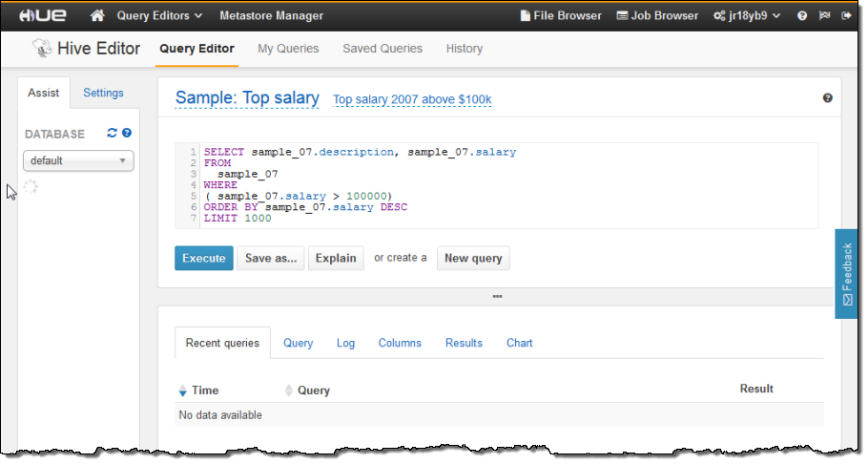Click the help icon beside DATABASE
Viewport: 868px width, 464px height.
click(x=127, y=134)
